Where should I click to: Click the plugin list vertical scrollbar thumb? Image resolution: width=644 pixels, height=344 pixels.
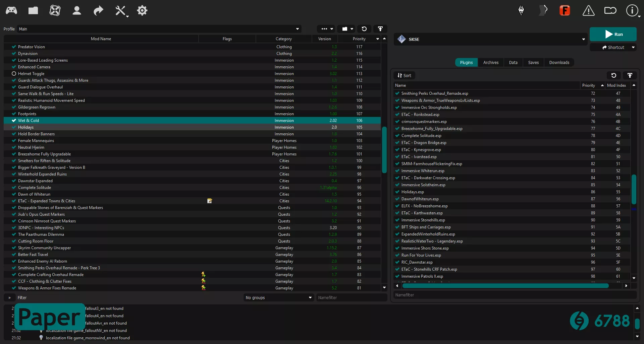634,189
